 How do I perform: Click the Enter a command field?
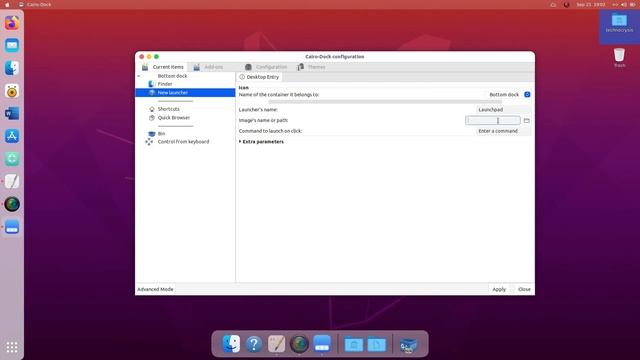[x=504, y=131]
